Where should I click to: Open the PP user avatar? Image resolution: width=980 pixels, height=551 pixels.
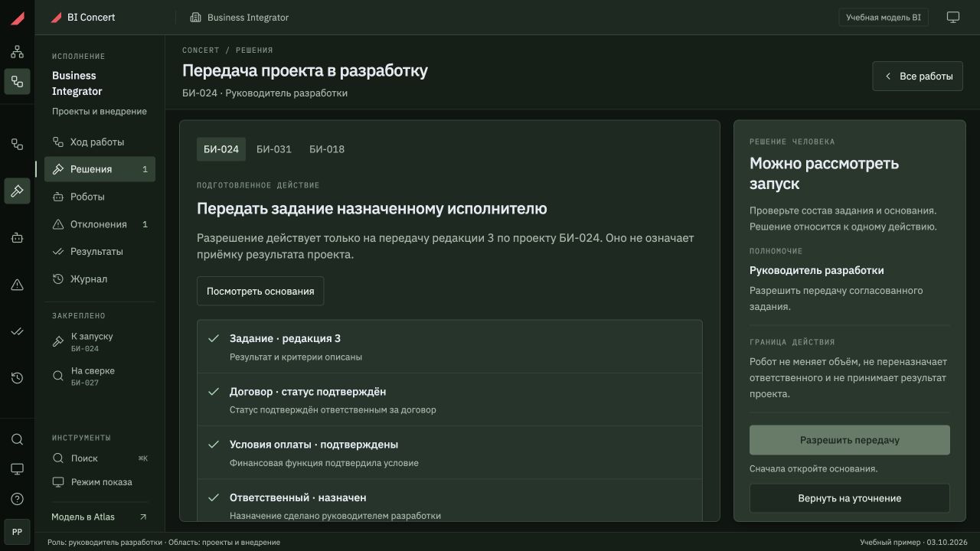click(x=17, y=531)
